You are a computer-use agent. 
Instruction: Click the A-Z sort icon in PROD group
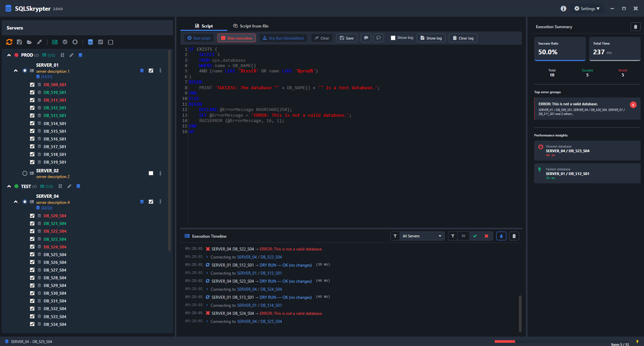click(x=62, y=55)
